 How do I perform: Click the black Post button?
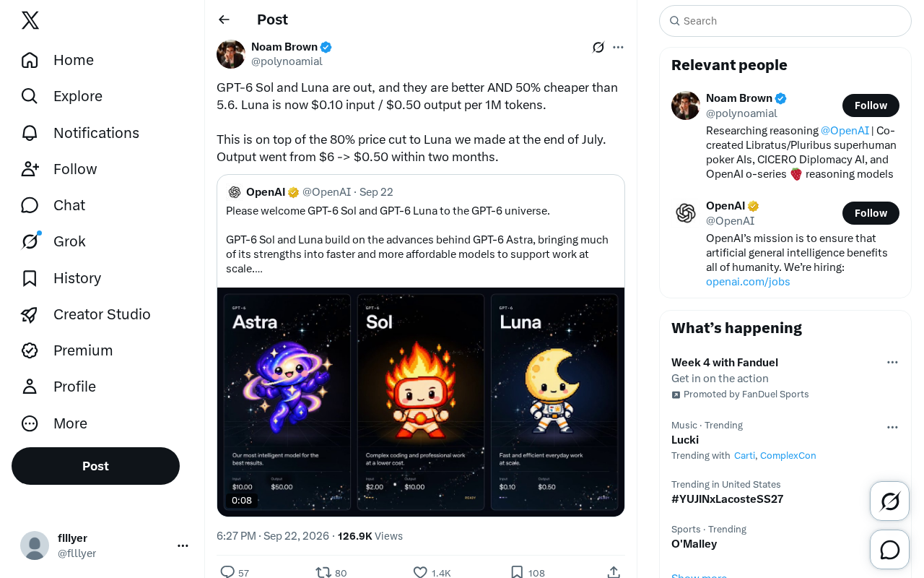[x=95, y=466]
